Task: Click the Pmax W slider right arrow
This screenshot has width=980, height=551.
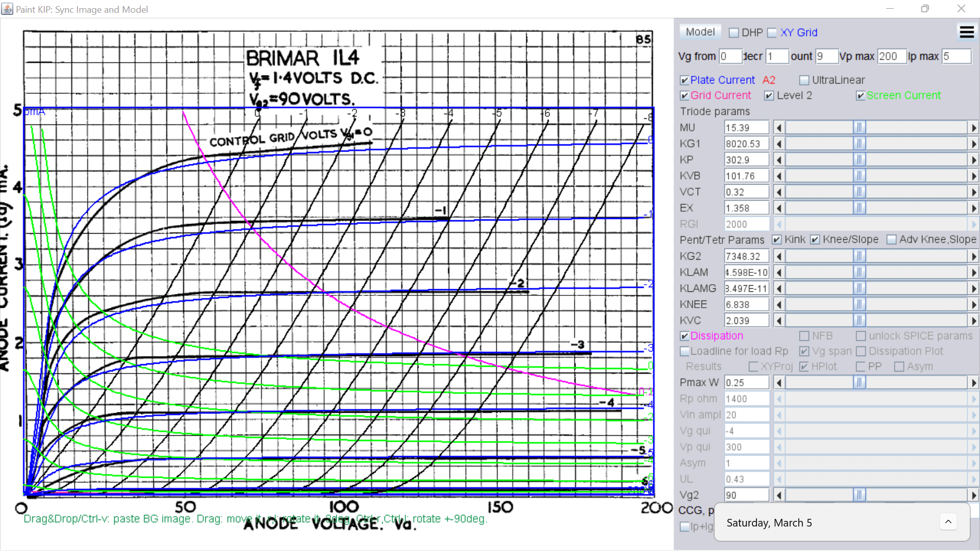Action: (x=973, y=382)
